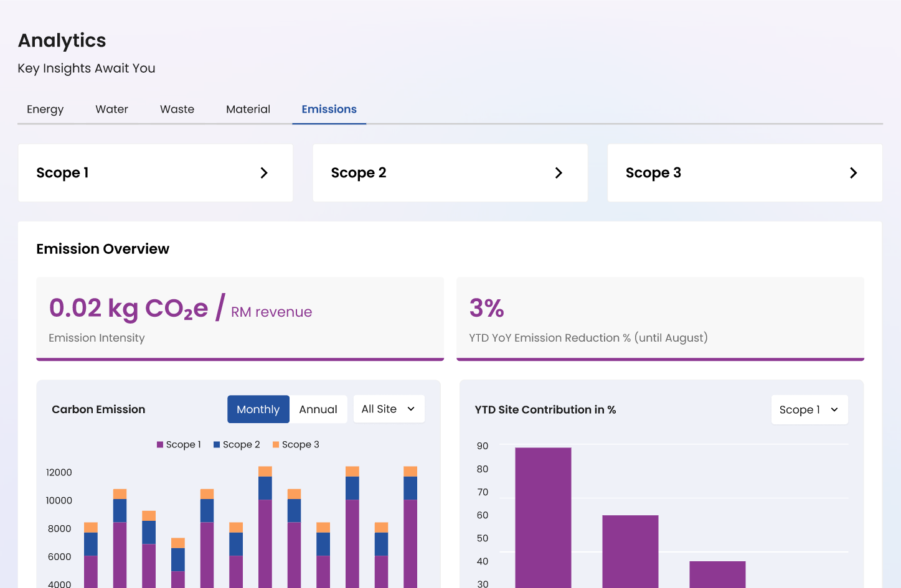Image resolution: width=901 pixels, height=588 pixels.
Task: Toggle Scope 2 blue legend marker
Action: point(217,445)
